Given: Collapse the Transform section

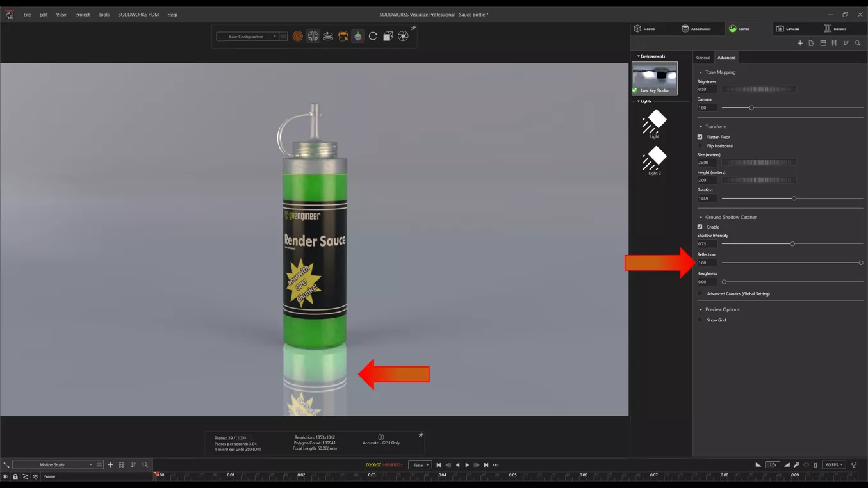Looking at the screenshot, I should click(x=701, y=127).
